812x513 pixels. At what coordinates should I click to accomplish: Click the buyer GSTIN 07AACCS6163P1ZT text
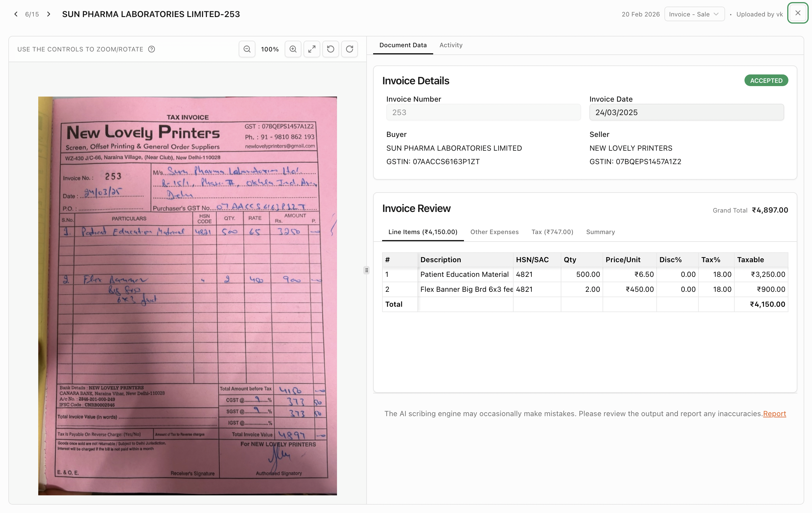click(433, 162)
